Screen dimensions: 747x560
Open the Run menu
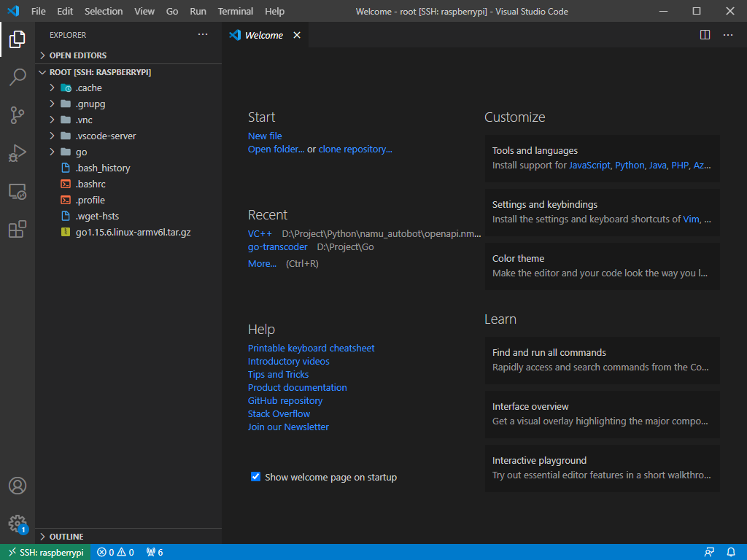click(198, 11)
